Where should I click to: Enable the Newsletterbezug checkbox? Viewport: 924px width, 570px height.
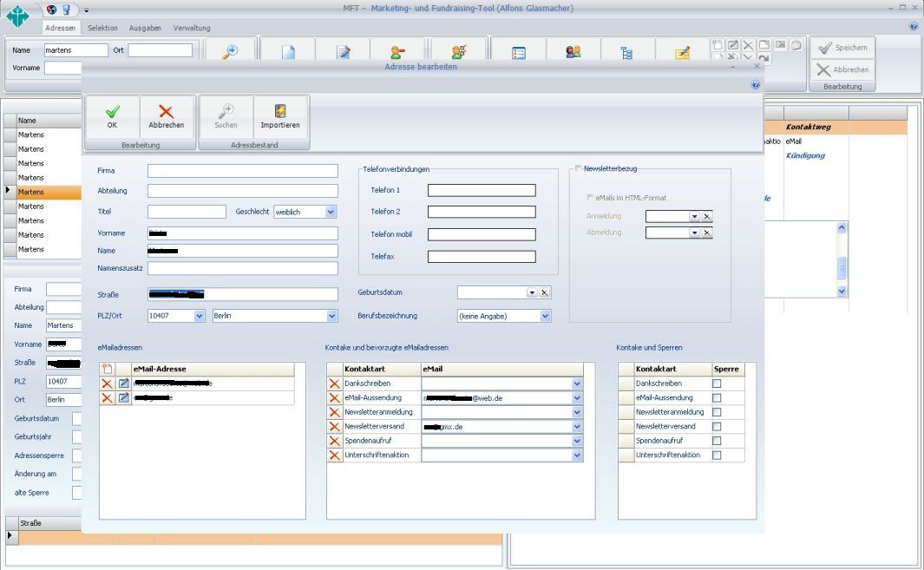tap(578, 168)
